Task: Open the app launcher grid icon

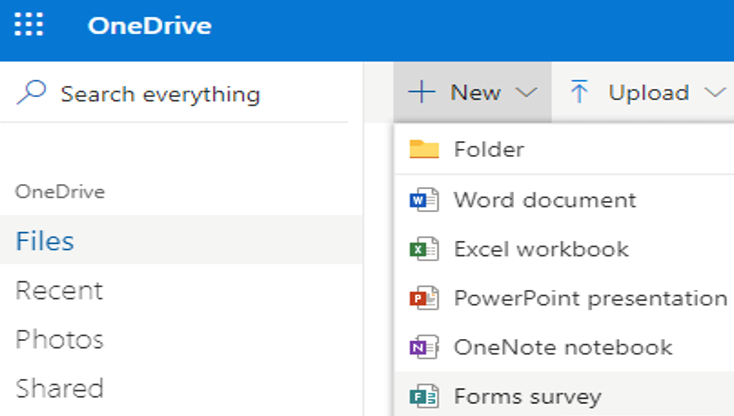Action: point(29,24)
